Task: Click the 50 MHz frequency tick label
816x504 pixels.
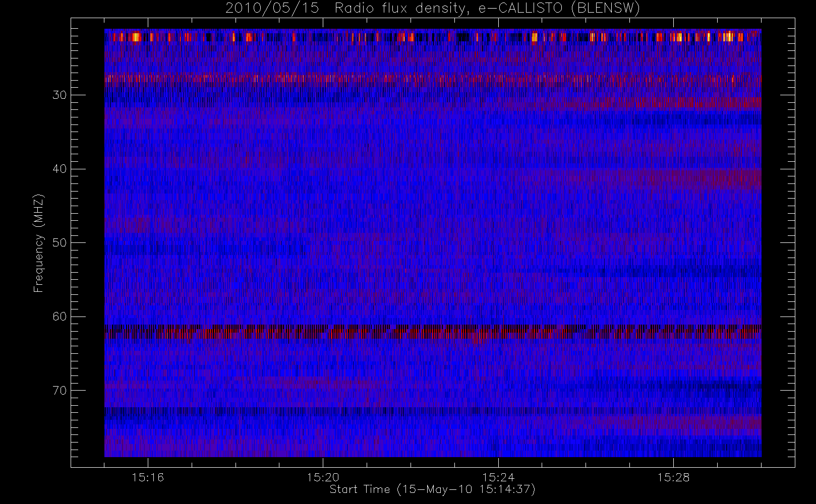Action: point(60,243)
